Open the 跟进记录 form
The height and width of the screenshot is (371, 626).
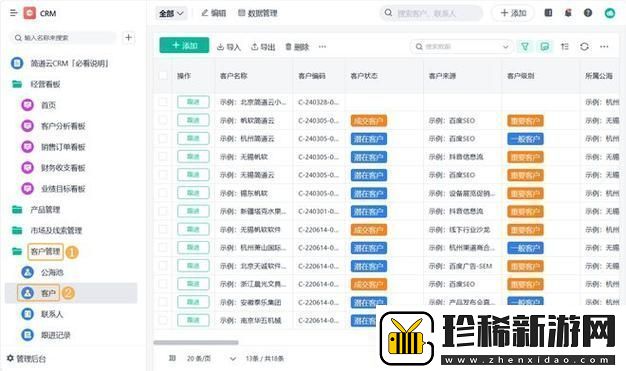[56, 335]
